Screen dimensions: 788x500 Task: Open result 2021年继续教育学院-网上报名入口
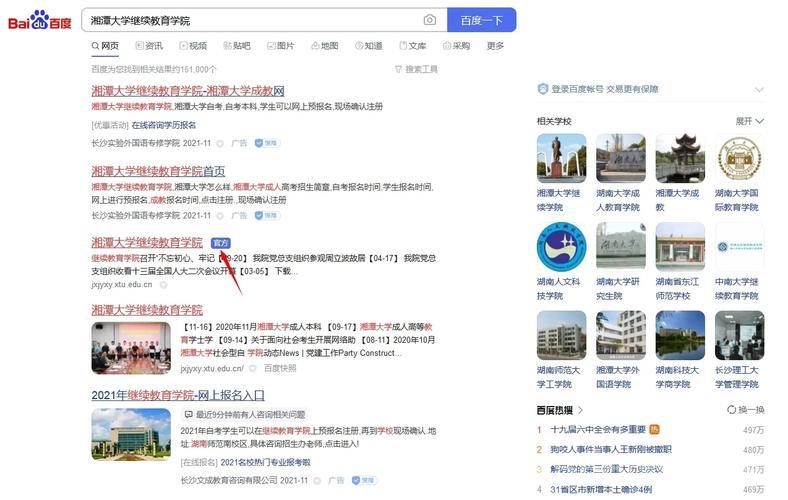(178, 395)
